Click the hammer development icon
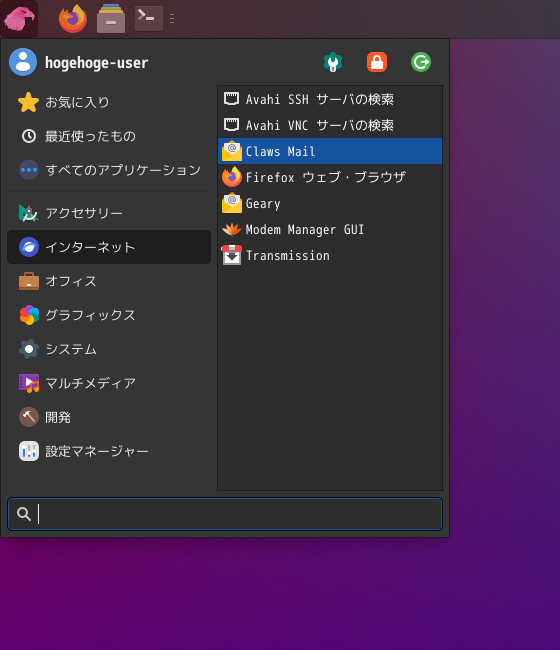Screen dimensions: 560x650 [29, 417]
